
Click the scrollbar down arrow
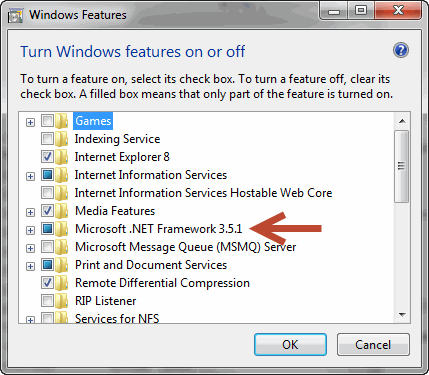tap(402, 315)
